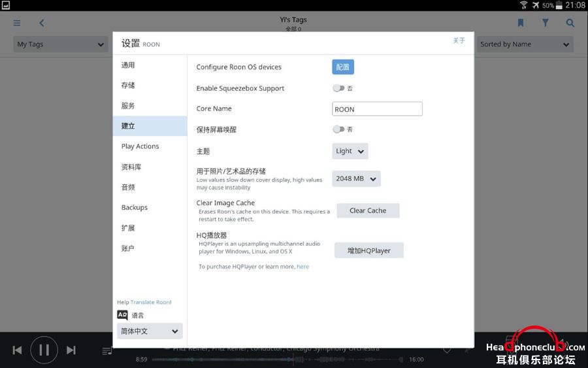Follow the HQPlayer 'here' link

click(302, 267)
